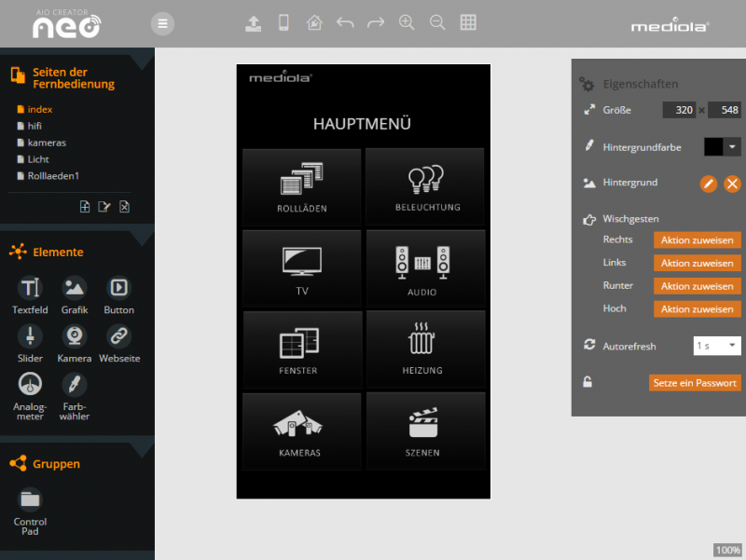The width and height of the screenshot is (746, 560).
Task: Click the redo arrow in toolbar
Action: pyautogui.click(x=376, y=23)
